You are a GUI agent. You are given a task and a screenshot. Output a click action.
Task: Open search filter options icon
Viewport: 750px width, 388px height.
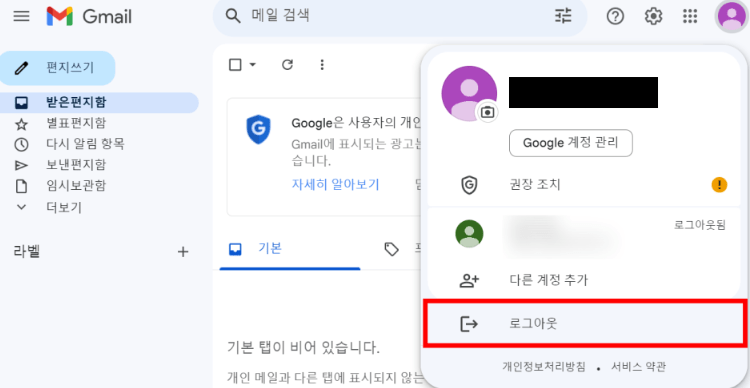[x=563, y=16]
